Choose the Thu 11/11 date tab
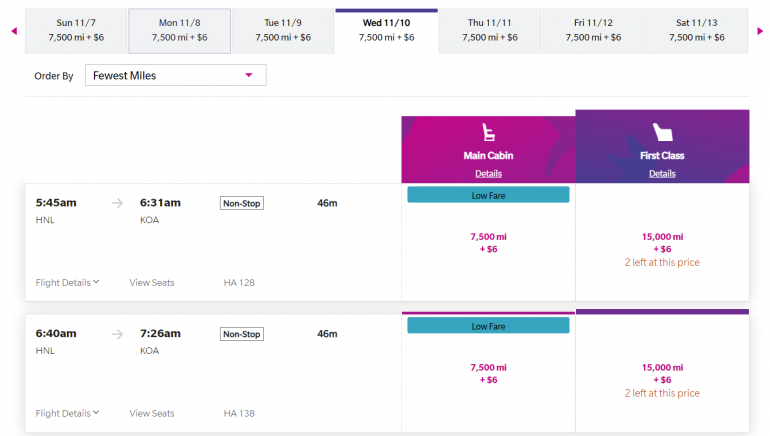 click(490, 30)
